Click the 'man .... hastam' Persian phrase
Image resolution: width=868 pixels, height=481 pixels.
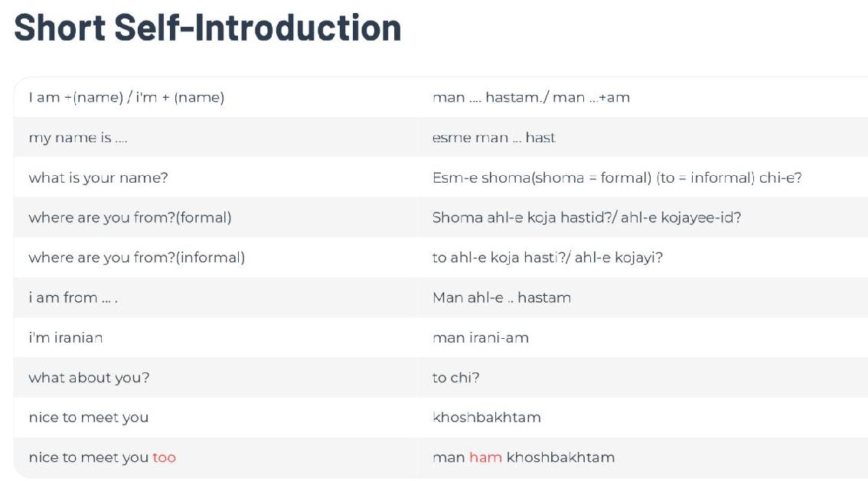click(530, 98)
